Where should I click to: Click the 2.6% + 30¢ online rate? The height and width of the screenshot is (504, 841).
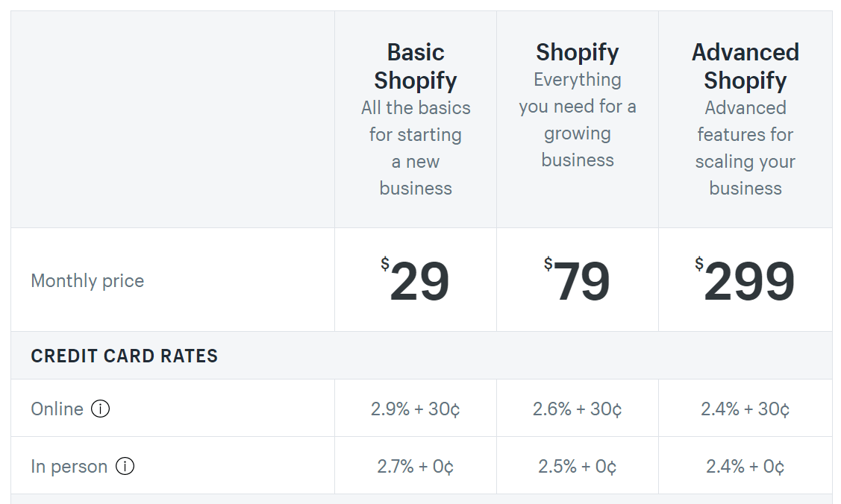pyautogui.click(x=578, y=409)
